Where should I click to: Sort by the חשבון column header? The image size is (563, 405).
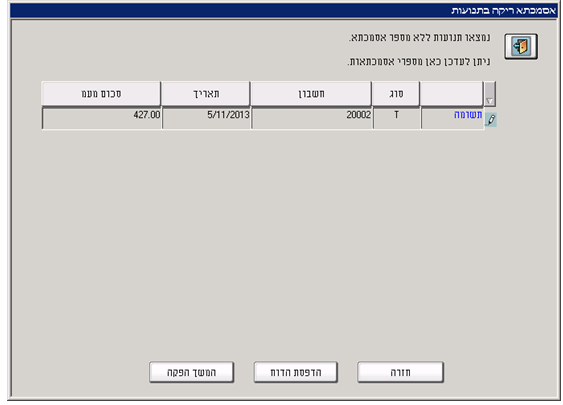pyautogui.click(x=311, y=94)
